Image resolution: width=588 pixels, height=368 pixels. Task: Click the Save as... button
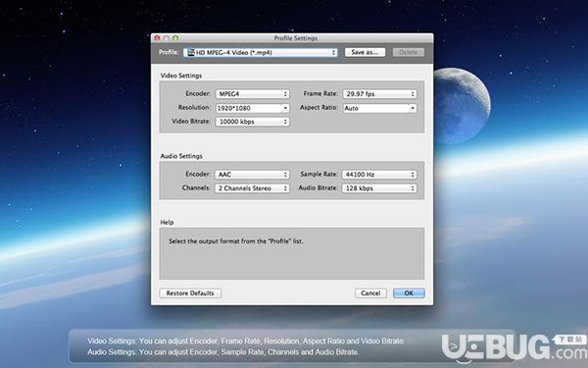coord(365,52)
